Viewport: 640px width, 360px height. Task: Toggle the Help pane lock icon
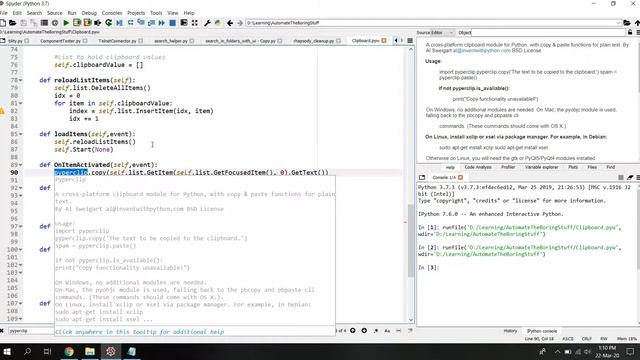click(x=630, y=32)
